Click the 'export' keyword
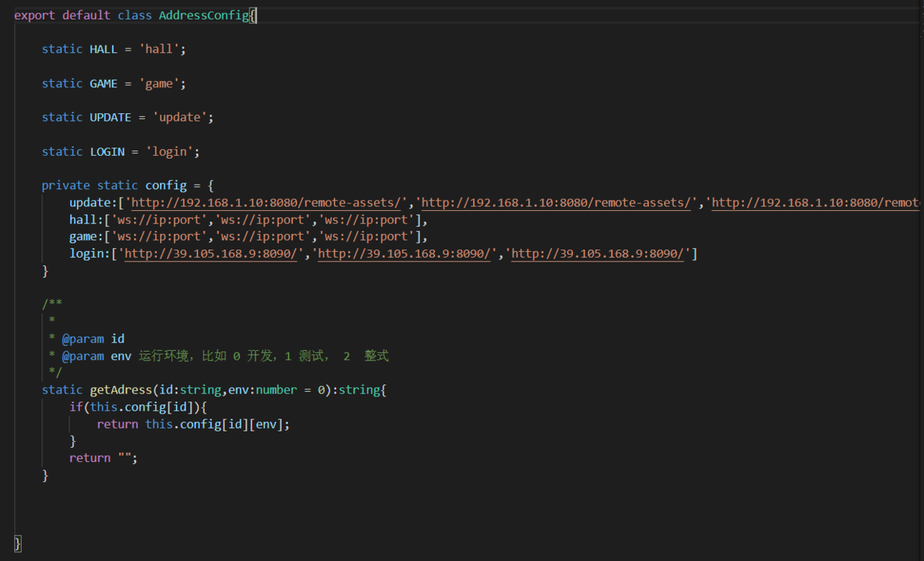Screen dimensions: 924x561 pyautogui.click(x=34, y=15)
